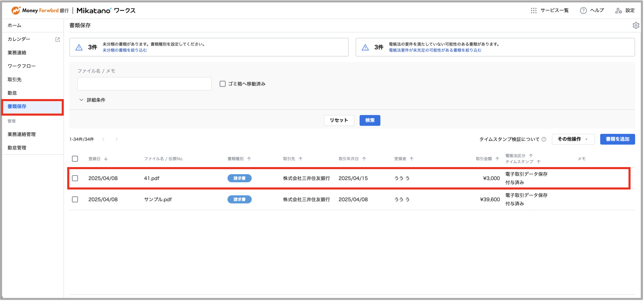
Task: Open その他操作 dropdown
Action: pos(573,139)
